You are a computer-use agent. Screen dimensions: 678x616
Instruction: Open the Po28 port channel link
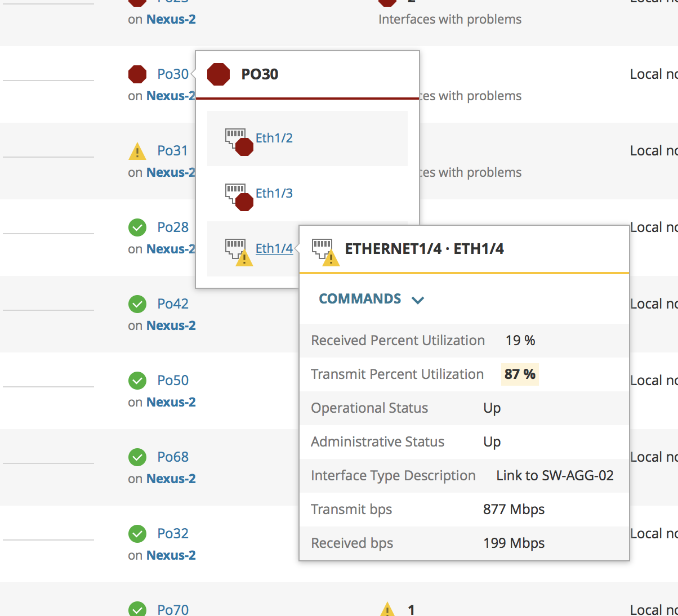tap(173, 227)
